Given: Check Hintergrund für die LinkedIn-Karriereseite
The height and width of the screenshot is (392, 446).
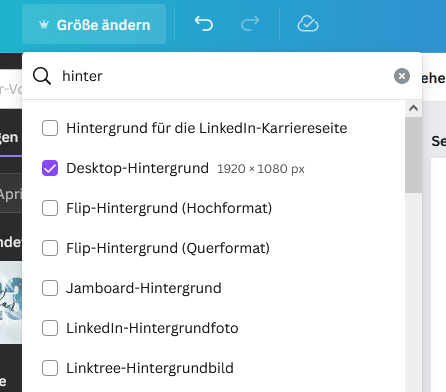Looking at the screenshot, I should point(50,128).
